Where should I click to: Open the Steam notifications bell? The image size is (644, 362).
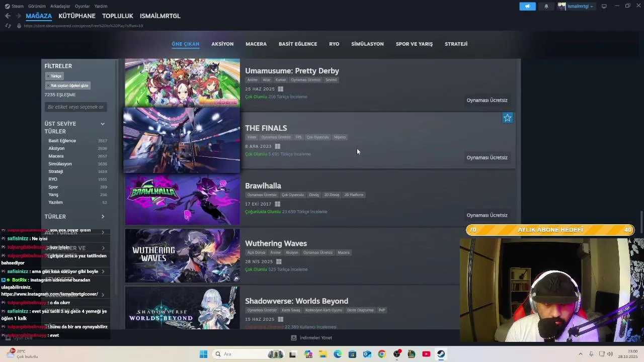[x=546, y=7]
